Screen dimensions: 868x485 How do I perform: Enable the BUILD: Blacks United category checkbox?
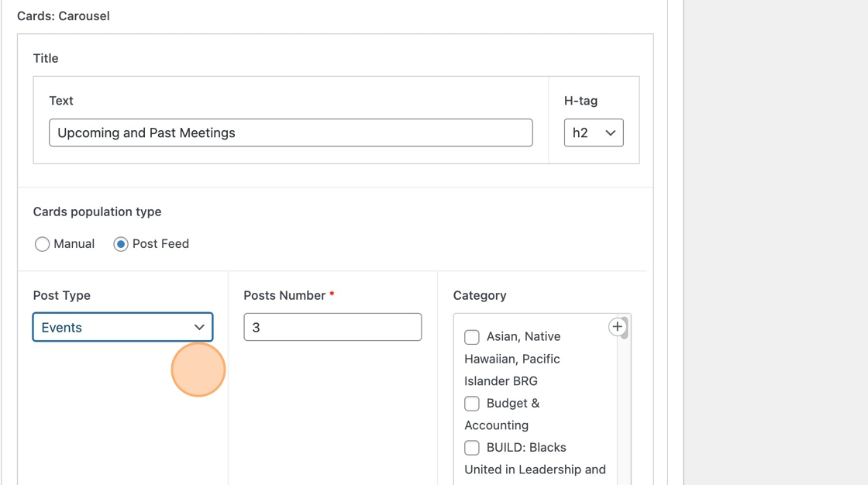pos(472,448)
